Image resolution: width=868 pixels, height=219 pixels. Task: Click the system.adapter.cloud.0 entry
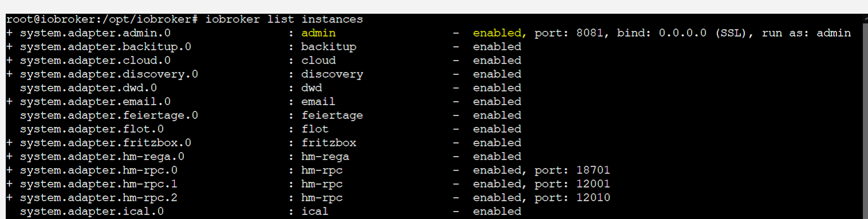(95, 61)
